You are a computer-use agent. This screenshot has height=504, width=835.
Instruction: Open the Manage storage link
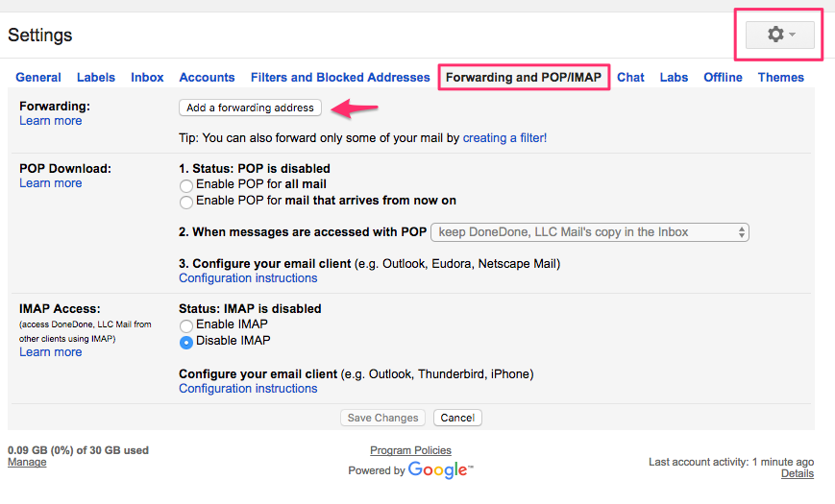point(27,463)
